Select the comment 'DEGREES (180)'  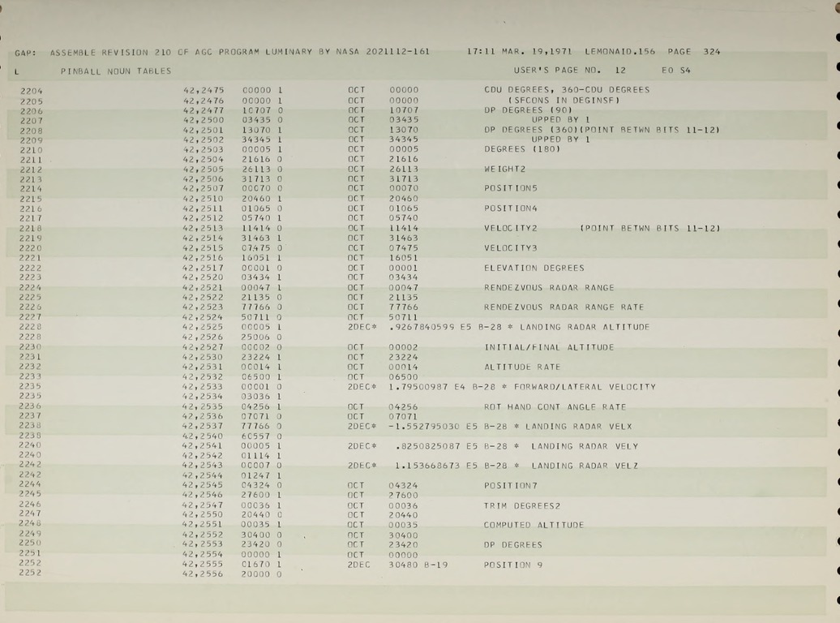522,149
